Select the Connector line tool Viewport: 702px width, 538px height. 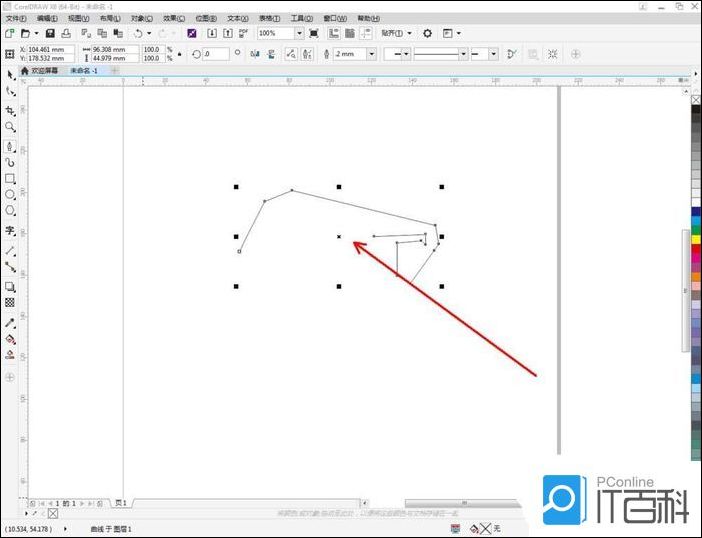[x=10, y=267]
